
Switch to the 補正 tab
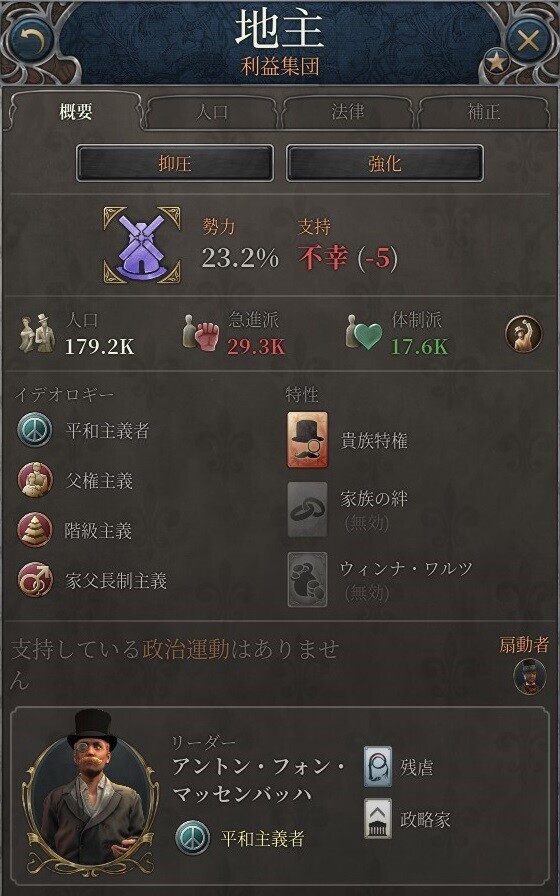click(483, 112)
